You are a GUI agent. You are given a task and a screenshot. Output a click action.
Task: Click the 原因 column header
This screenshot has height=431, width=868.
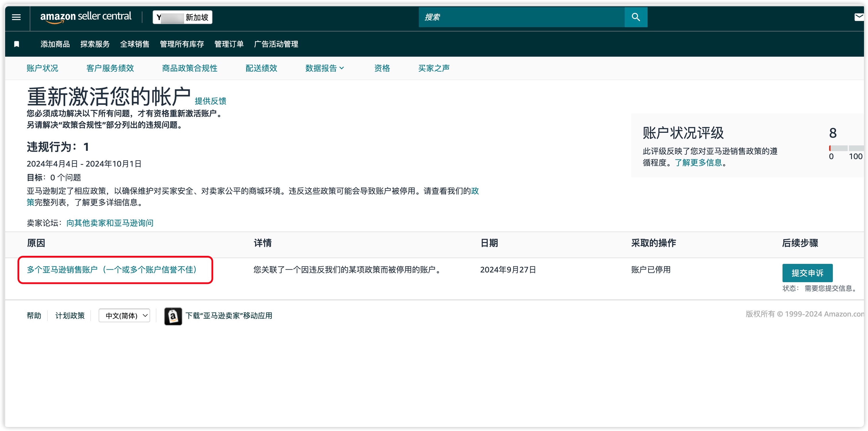click(36, 243)
